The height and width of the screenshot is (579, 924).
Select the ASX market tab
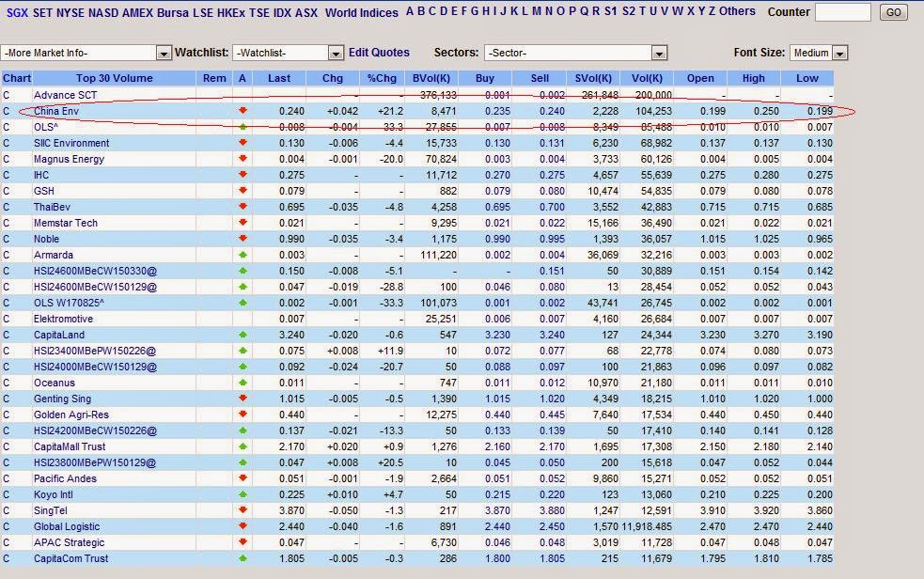(x=305, y=12)
